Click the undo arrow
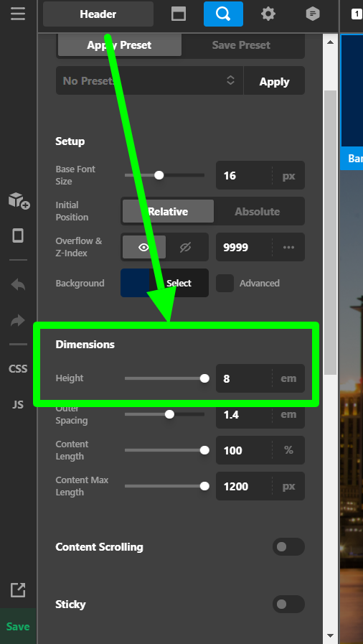This screenshot has width=363, height=644. pyautogui.click(x=18, y=284)
